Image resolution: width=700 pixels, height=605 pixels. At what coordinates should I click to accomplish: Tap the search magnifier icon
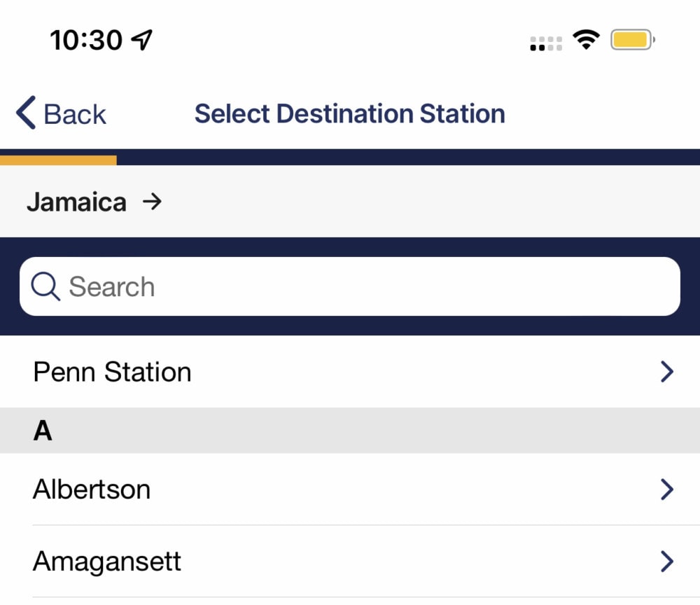tap(45, 286)
